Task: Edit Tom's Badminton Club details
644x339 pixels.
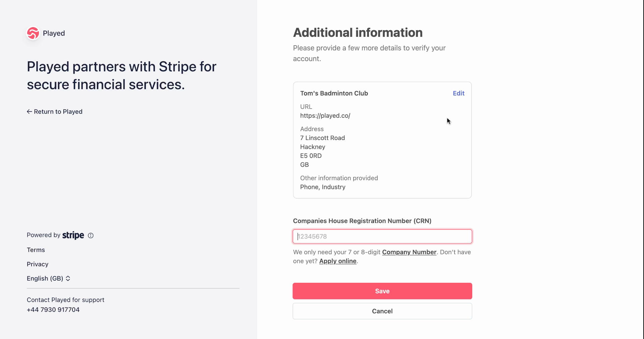Action: tap(459, 93)
